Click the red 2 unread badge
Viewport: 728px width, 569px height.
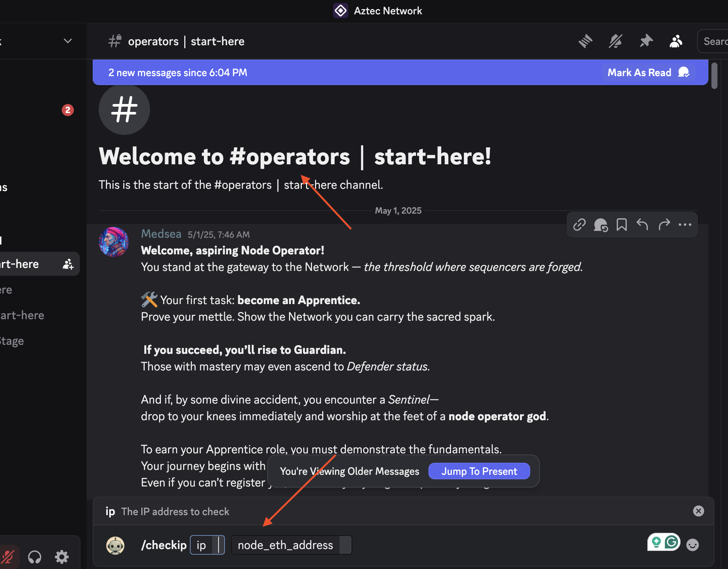68,110
